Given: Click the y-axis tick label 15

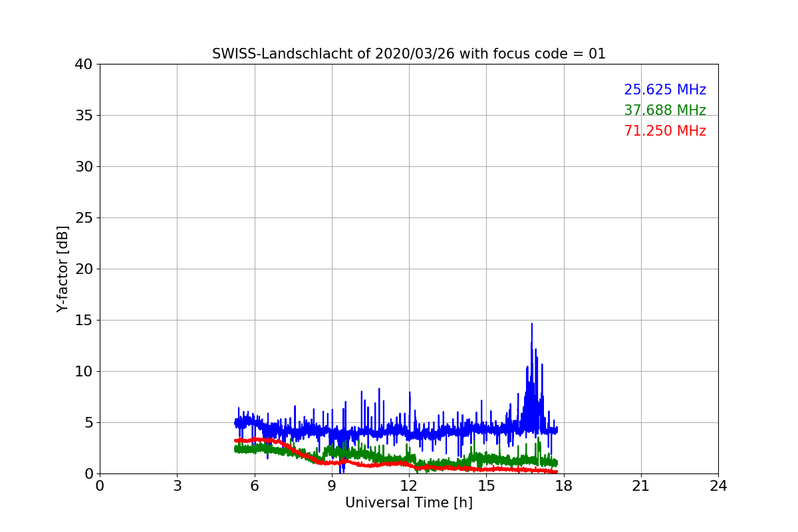Looking at the screenshot, I should click(83, 321).
